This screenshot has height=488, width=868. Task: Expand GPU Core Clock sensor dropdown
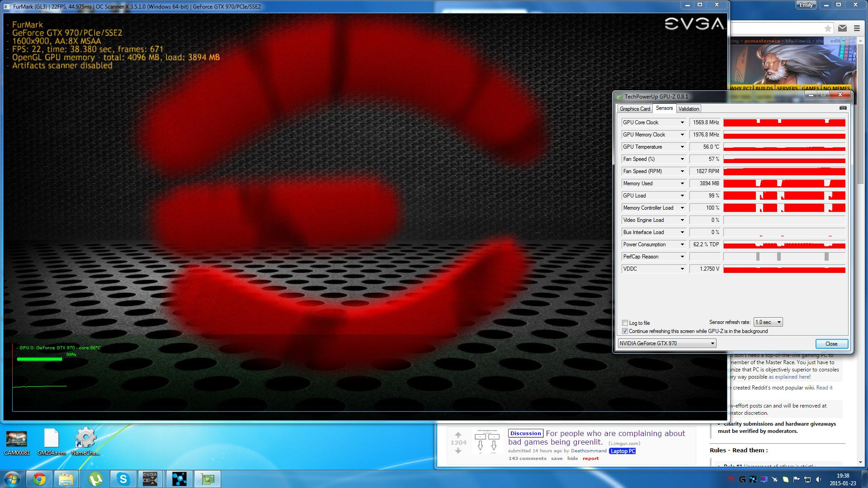click(682, 122)
